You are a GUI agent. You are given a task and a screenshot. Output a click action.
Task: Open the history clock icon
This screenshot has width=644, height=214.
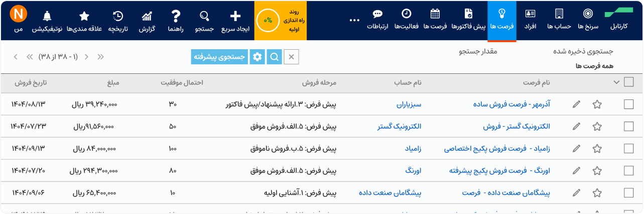click(x=118, y=16)
